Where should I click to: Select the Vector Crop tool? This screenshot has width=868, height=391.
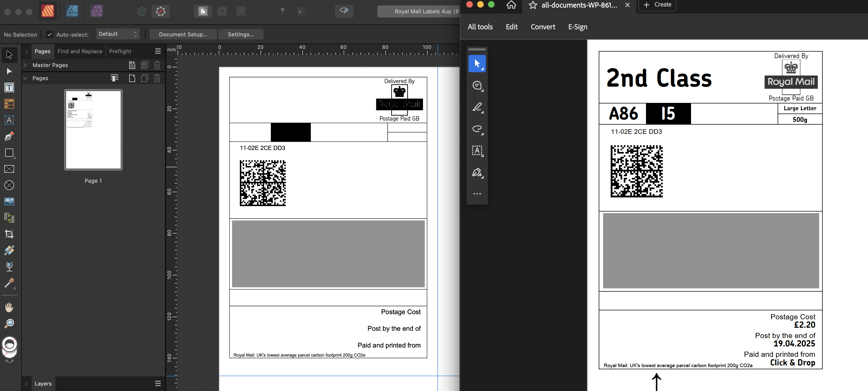pos(9,234)
